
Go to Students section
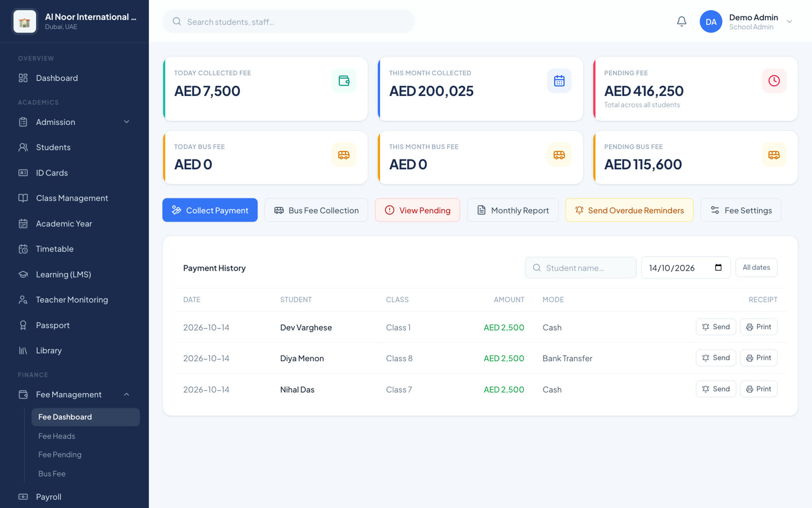[75, 147]
